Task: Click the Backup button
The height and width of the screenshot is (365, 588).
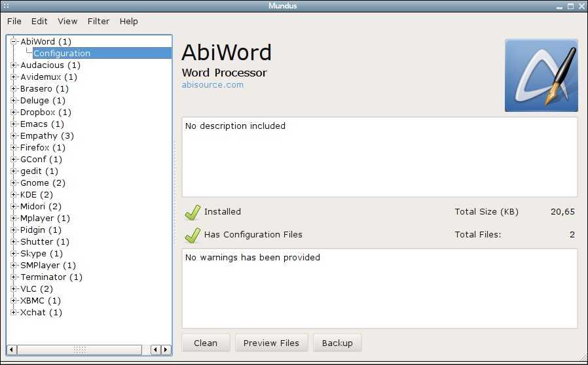Action: (337, 343)
